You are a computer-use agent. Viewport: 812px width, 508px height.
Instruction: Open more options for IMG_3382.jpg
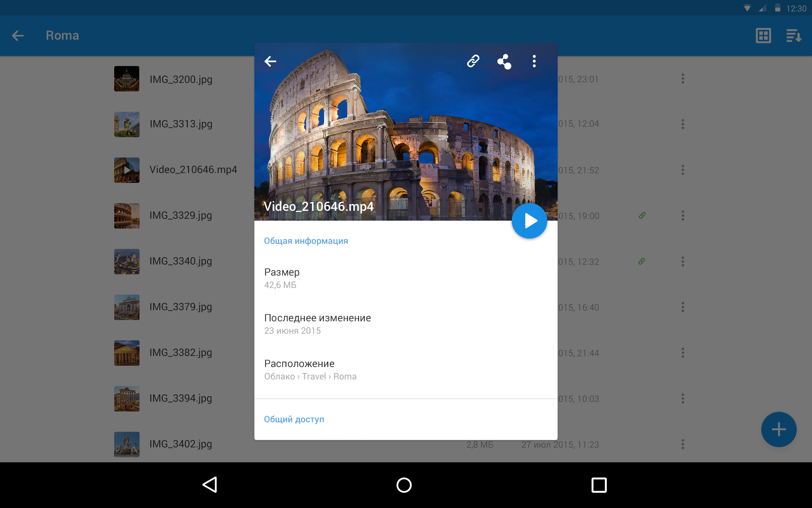683,353
